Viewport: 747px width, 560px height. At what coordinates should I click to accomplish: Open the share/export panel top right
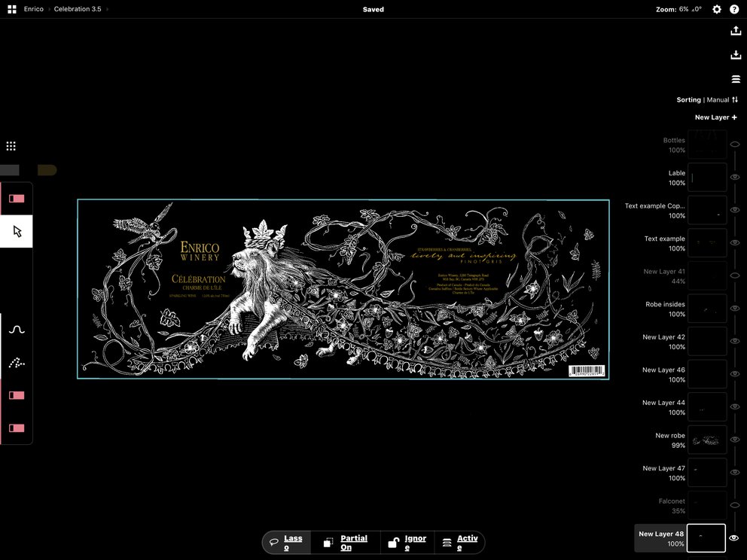click(x=736, y=30)
